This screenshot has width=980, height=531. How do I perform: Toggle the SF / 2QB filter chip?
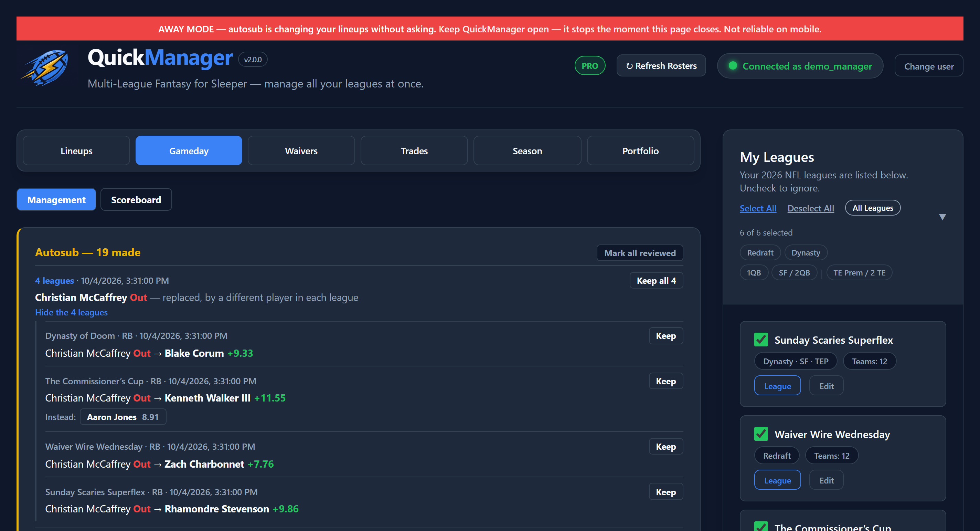tap(794, 272)
